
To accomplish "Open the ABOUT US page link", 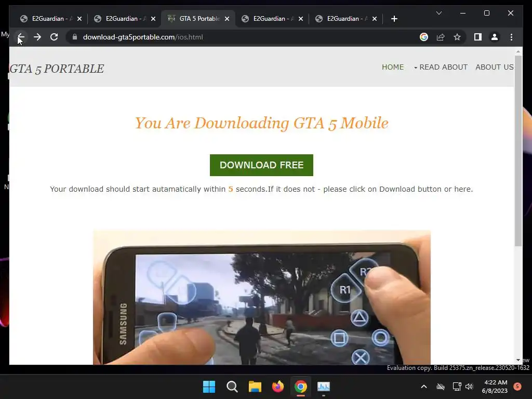I will [495, 67].
